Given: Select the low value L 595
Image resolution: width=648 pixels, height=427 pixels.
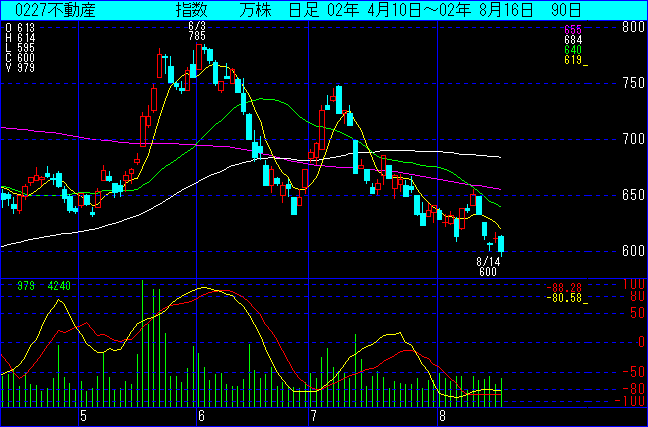Looking at the screenshot, I should tap(20, 48).
